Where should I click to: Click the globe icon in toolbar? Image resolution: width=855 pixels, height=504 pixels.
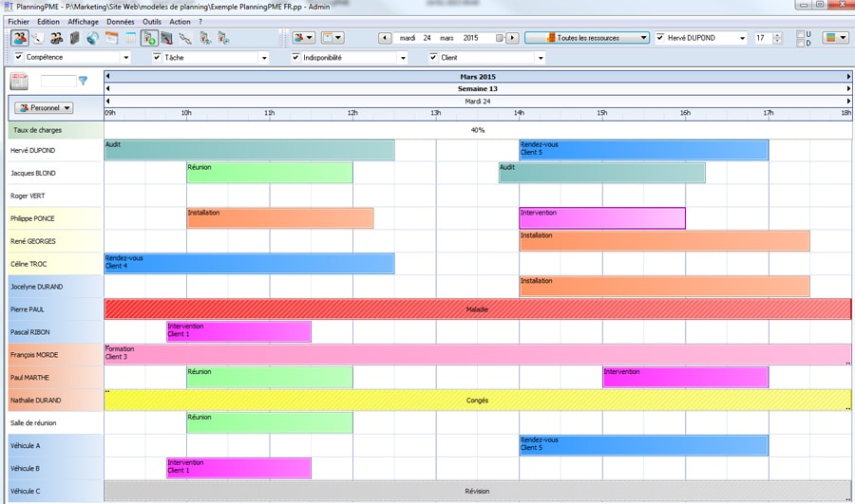(x=92, y=39)
